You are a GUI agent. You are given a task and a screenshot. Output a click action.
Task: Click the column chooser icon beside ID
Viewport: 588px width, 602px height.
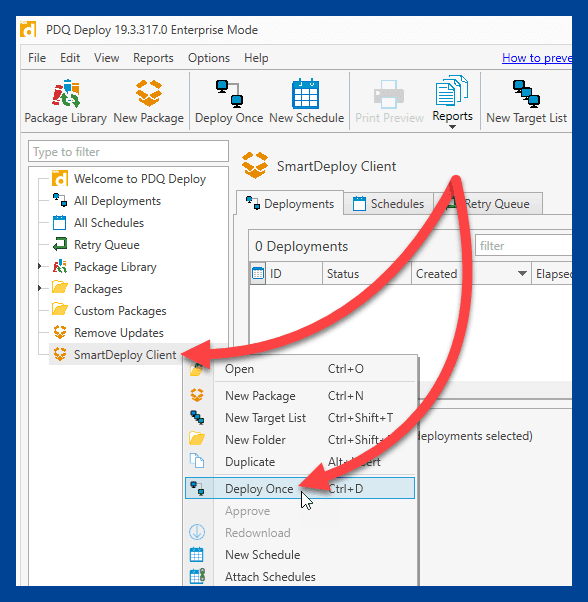[x=258, y=273]
